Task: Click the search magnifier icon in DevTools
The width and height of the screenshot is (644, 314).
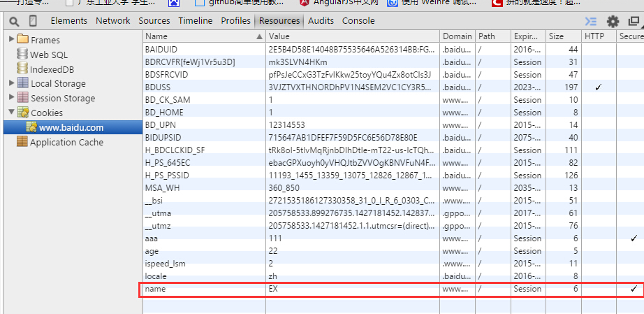Action: (x=15, y=21)
